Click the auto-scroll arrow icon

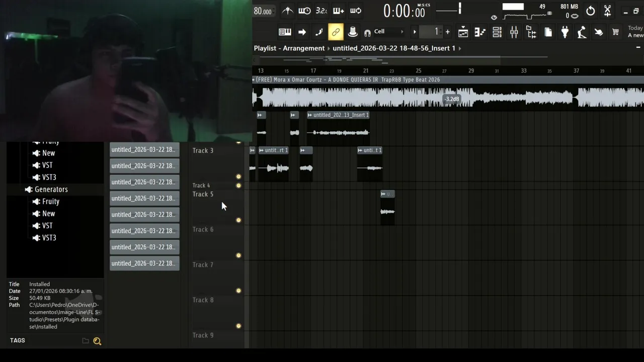pos(302,32)
